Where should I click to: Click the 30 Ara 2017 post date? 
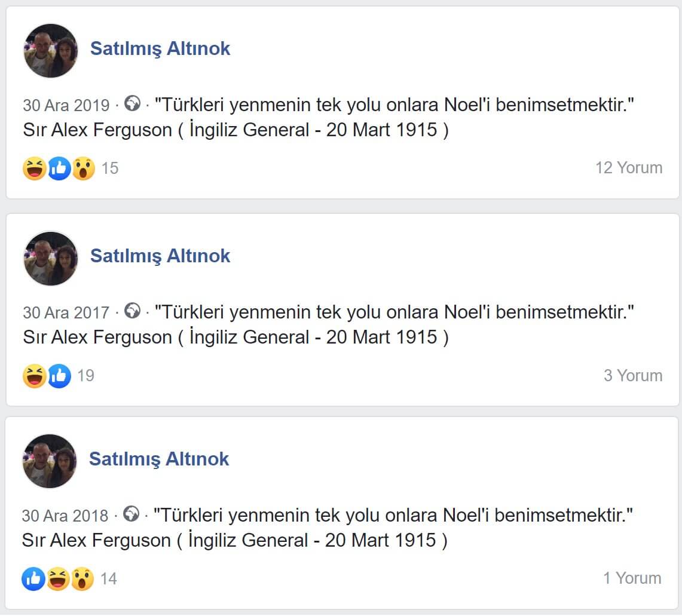(66, 312)
